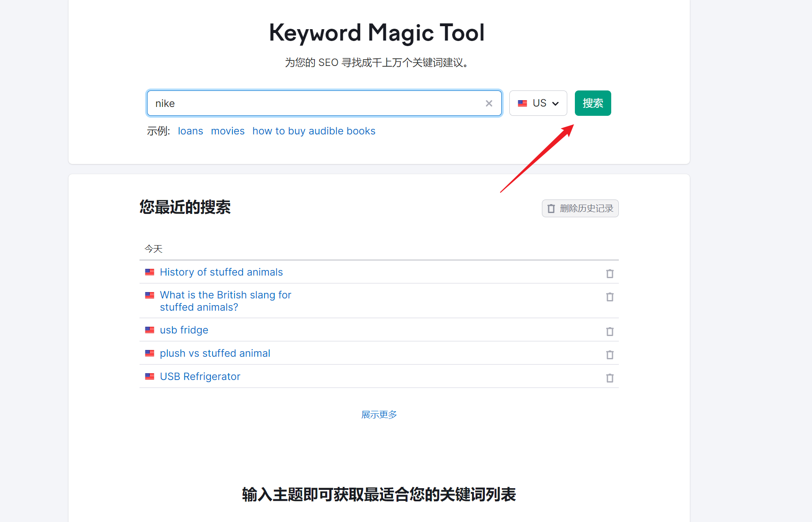The height and width of the screenshot is (522, 812).
Task: Click the green 搜索 search button
Action: coord(593,103)
